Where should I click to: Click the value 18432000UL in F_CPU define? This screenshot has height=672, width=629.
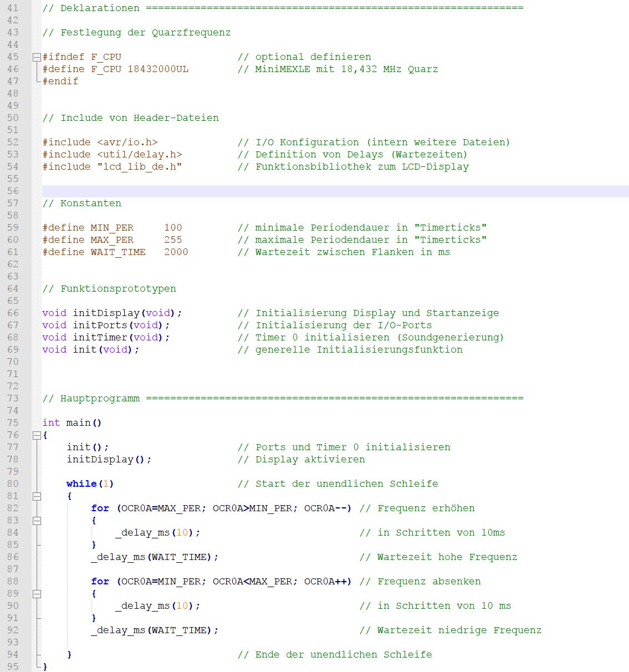click(158, 69)
